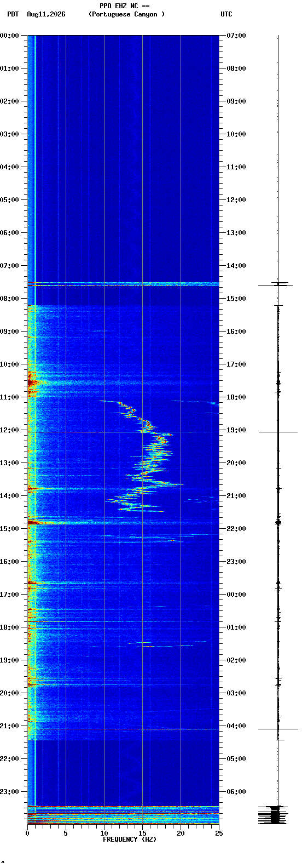Click the UTC axis '19:00' label
The width and height of the screenshot is (302, 868).
coord(236,430)
